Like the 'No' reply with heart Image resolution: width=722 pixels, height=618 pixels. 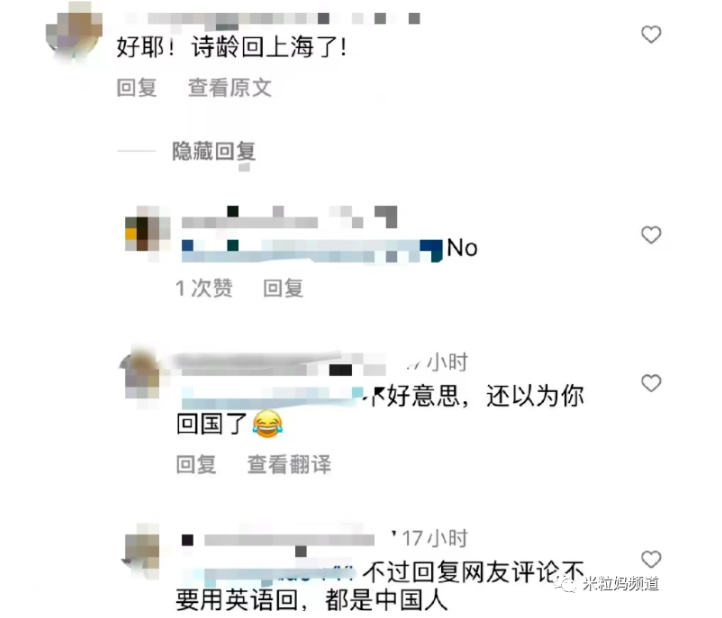[x=651, y=235]
